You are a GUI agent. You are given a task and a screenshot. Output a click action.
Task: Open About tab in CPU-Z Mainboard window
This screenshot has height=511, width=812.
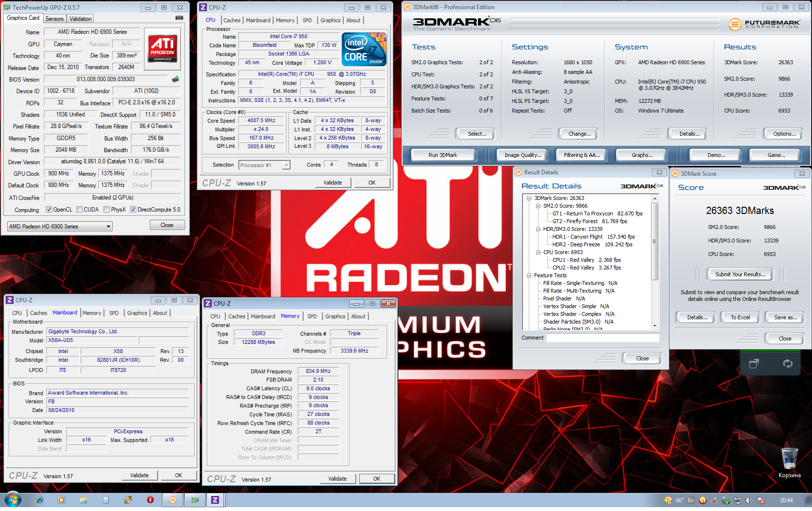[x=160, y=313]
